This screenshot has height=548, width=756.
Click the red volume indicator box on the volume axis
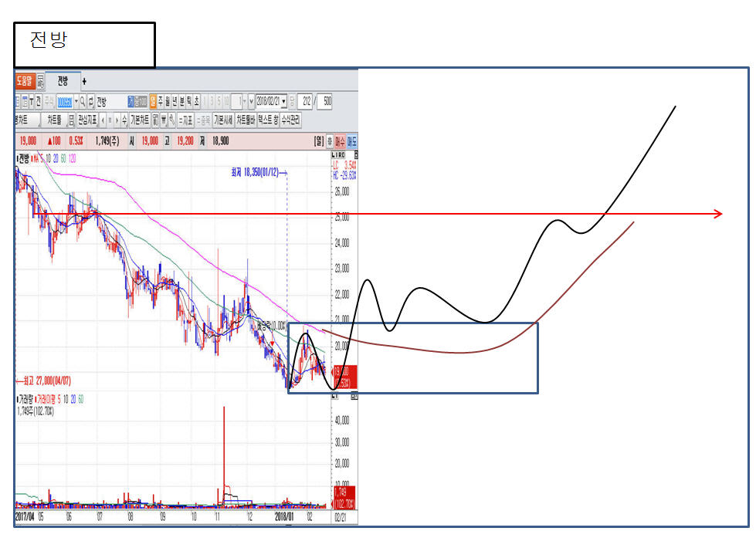click(x=343, y=497)
